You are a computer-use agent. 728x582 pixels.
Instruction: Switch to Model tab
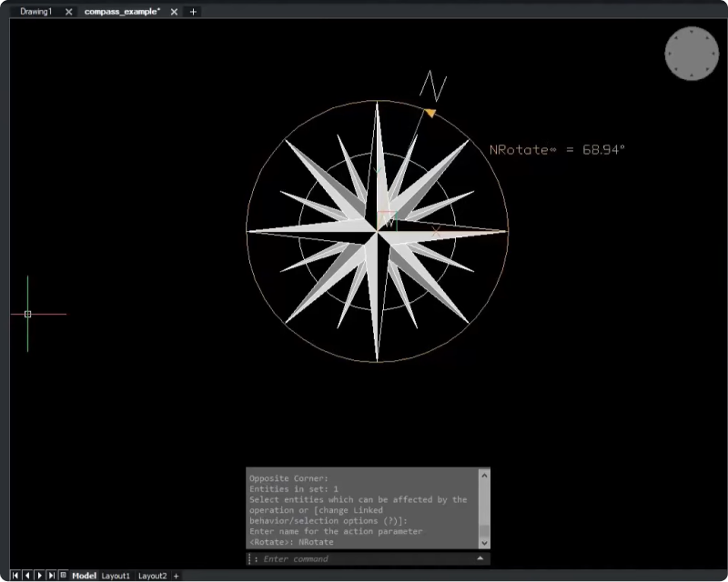84,576
